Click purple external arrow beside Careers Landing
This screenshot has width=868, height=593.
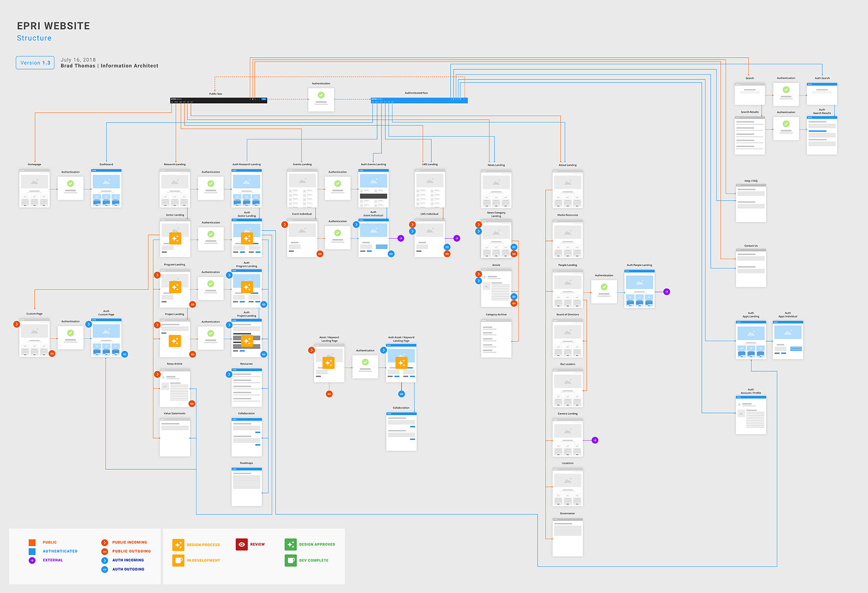(595, 440)
